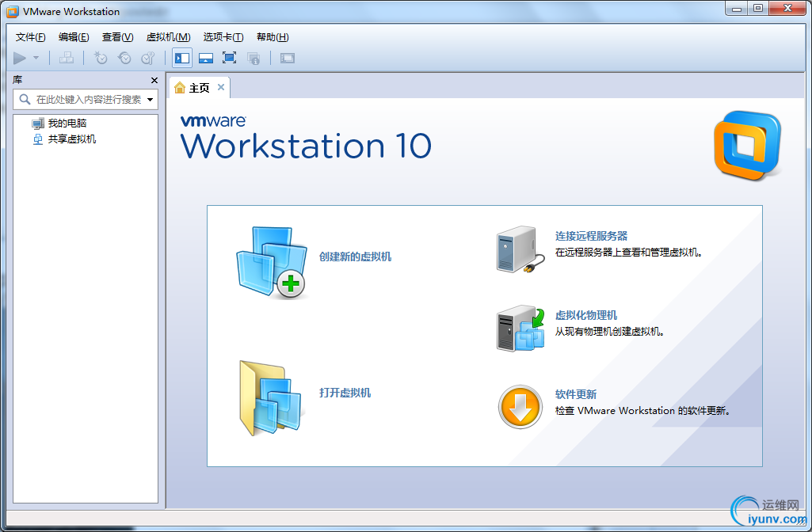This screenshot has width=812, height=532.
Task: Click the 在远程服务器上查看和管理虚拟机 description text
Action: coord(629,253)
